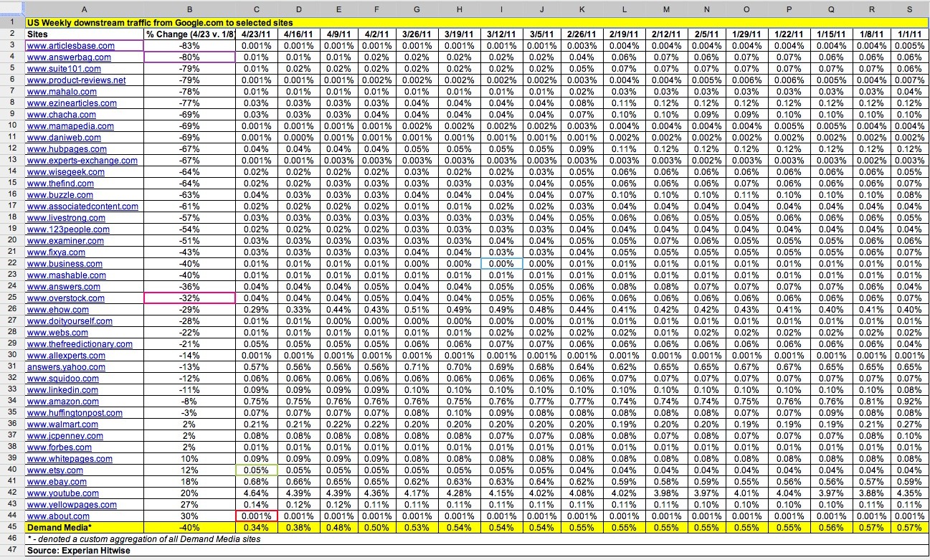Click the www.whitepages.com link
Screen dimensions: 930x560
[x=70, y=459]
